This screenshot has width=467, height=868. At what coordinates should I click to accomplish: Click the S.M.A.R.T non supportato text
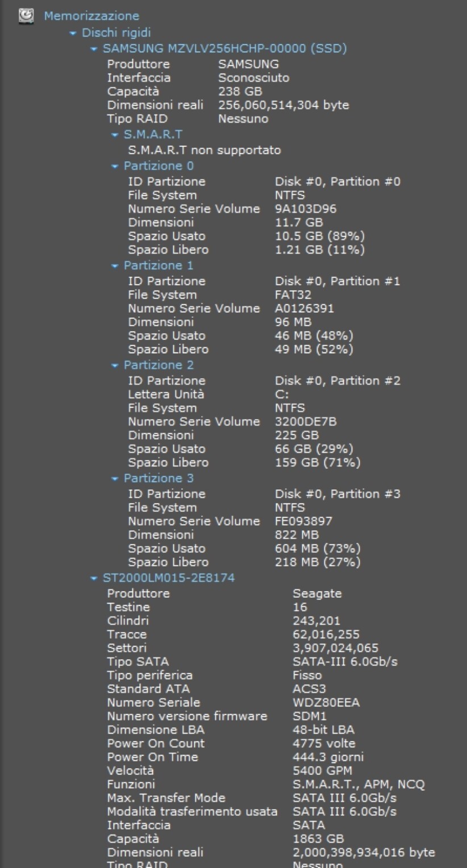205,150
